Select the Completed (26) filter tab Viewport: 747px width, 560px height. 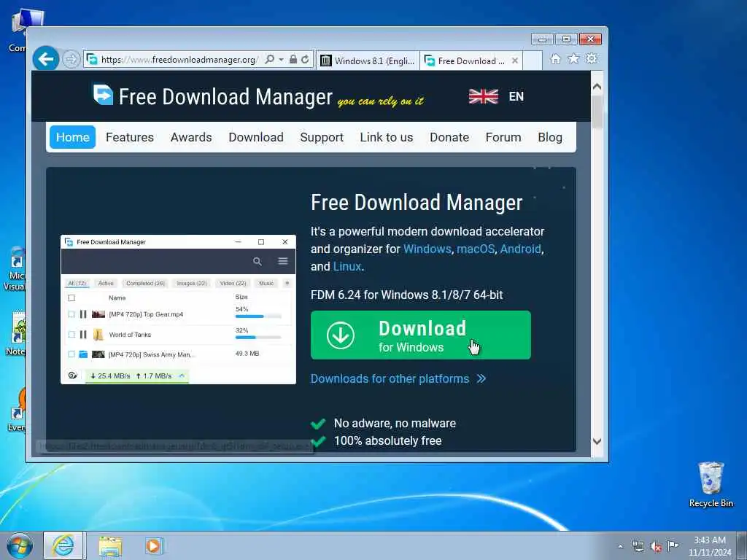click(x=145, y=284)
